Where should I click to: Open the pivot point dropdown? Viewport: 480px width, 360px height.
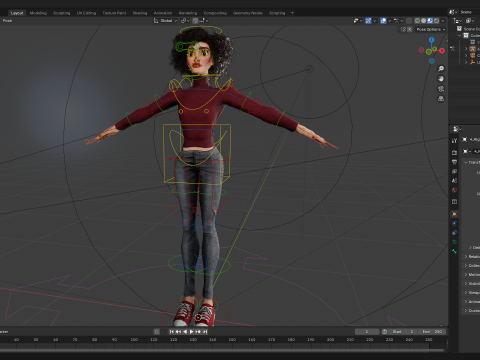click(185, 21)
